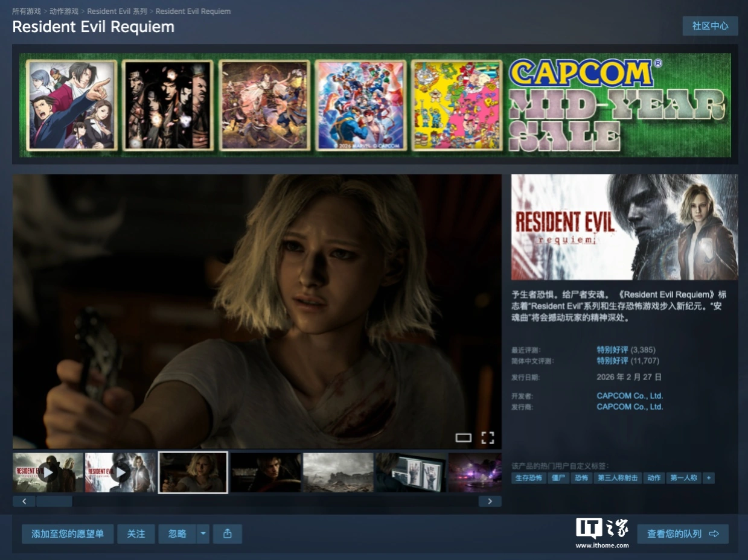Click the Marvel vs Capcom art in banner

360,105
